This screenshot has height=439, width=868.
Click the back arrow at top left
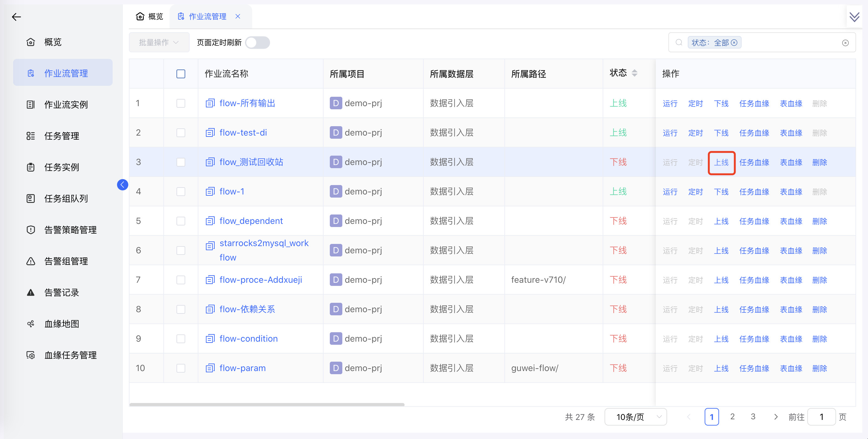coord(16,17)
